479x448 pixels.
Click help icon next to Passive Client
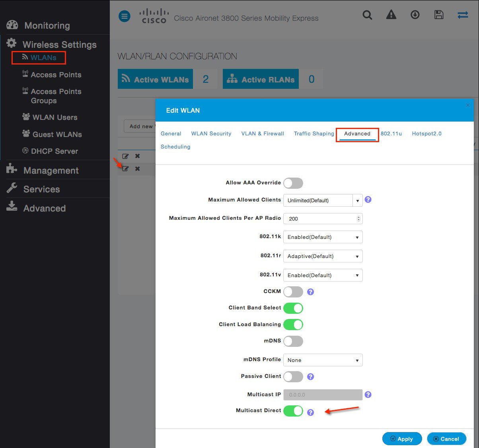[x=311, y=377]
